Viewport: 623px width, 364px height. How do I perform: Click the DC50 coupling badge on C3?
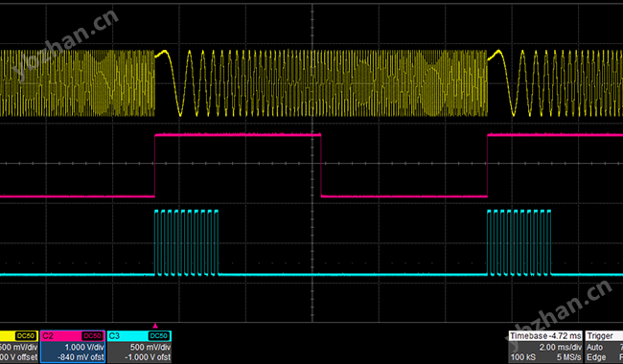point(158,336)
